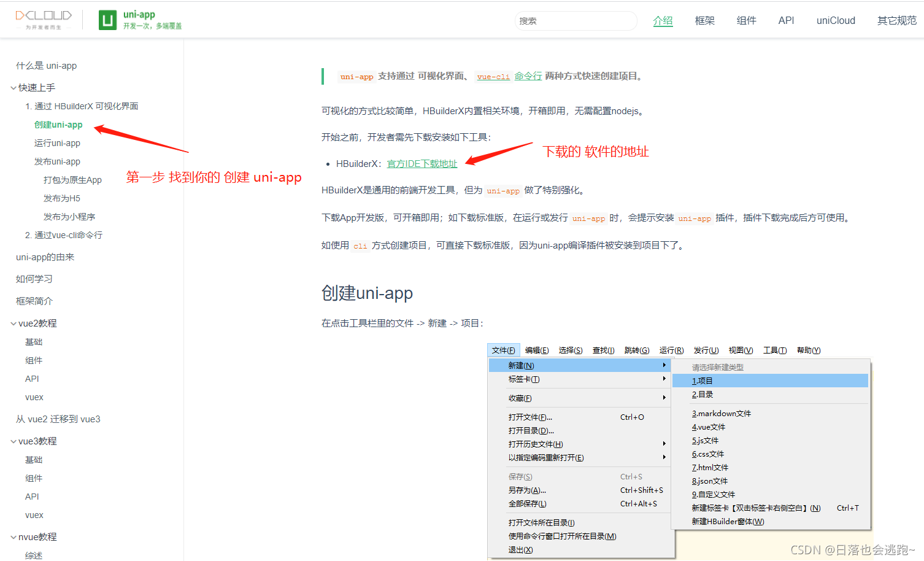Click 视图(V) menu in HBuilderX image
This screenshot has height=561, width=924.
[x=741, y=350]
